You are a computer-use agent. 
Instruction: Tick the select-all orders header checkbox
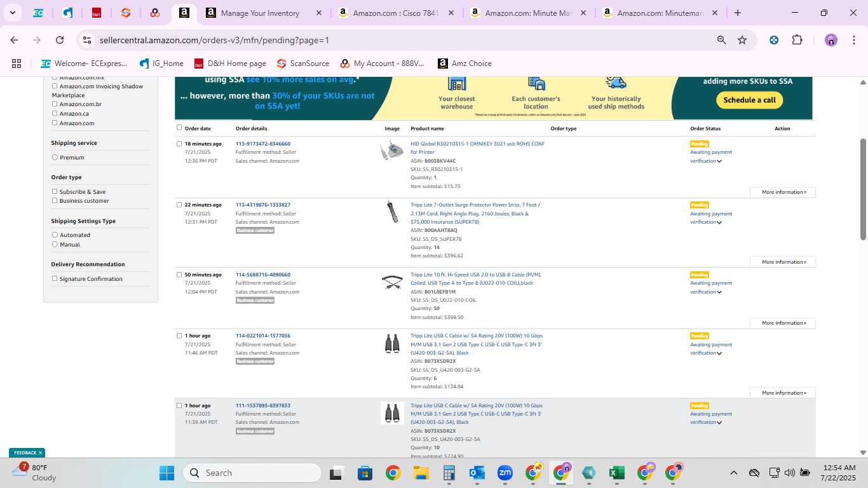[179, 127]
